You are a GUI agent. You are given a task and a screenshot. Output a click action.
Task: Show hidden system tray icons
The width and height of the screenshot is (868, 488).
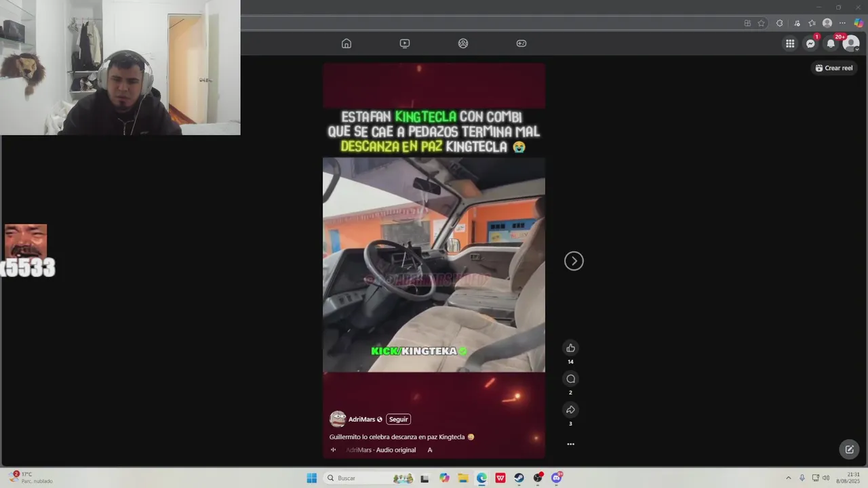click(788, 478)
